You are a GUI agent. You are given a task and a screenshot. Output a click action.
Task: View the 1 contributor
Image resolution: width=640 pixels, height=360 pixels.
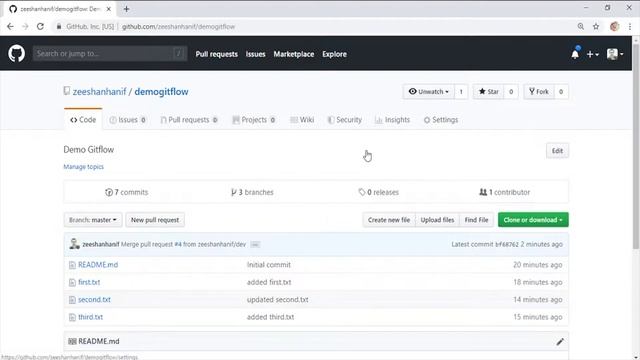coord(504,192)
